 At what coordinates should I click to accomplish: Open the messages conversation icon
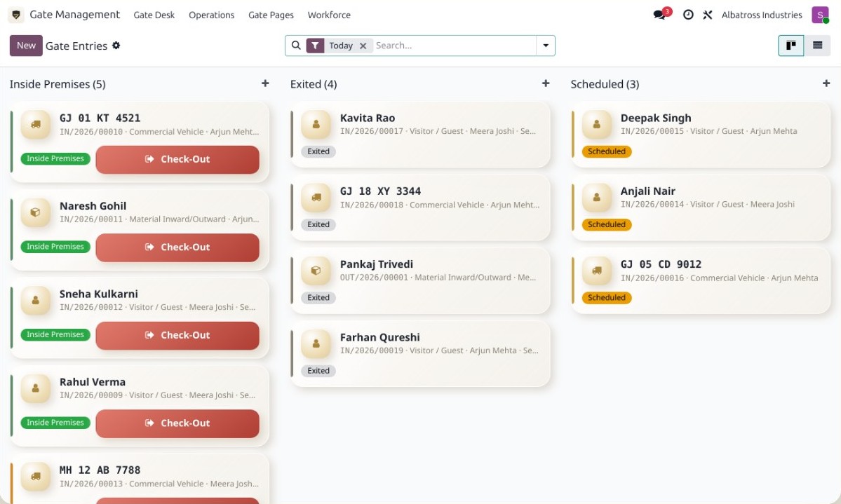[x=659, y=15]
